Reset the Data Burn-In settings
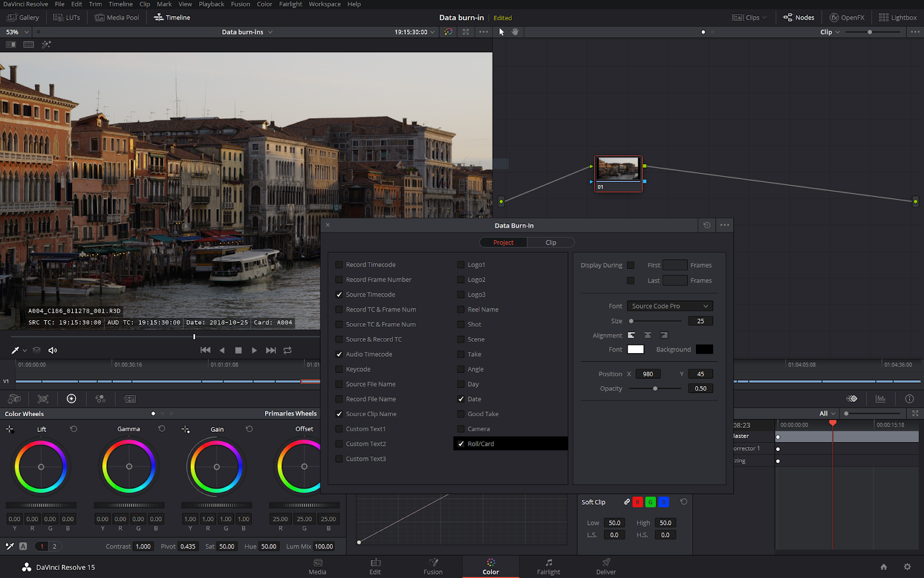Screen dimensions: 924x578 tap(707, 225)
